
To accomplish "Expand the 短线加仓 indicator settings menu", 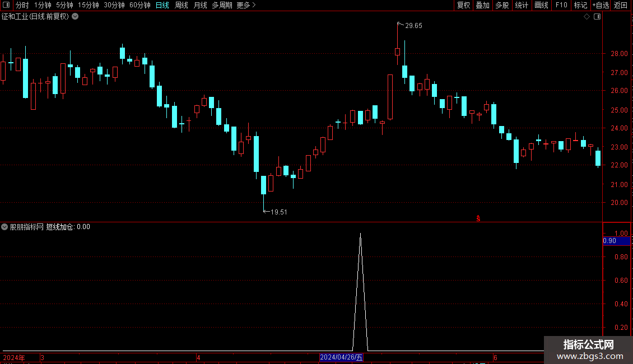I will pos(4,227).
